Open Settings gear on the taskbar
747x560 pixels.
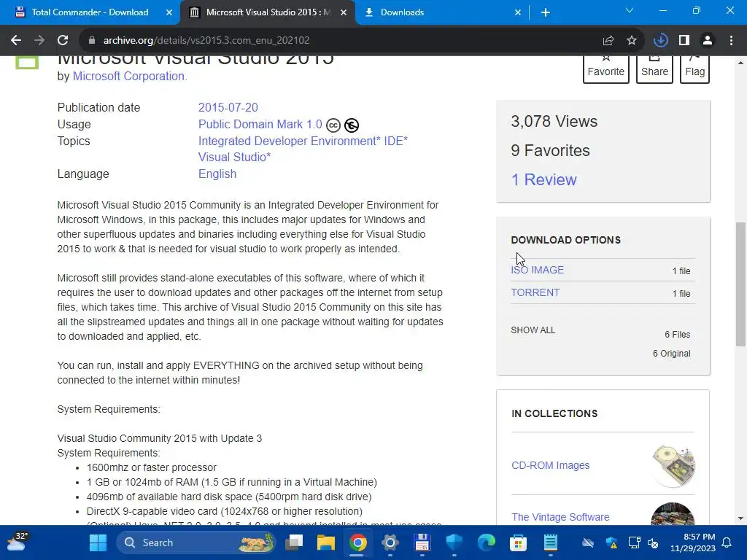point(390,542)
